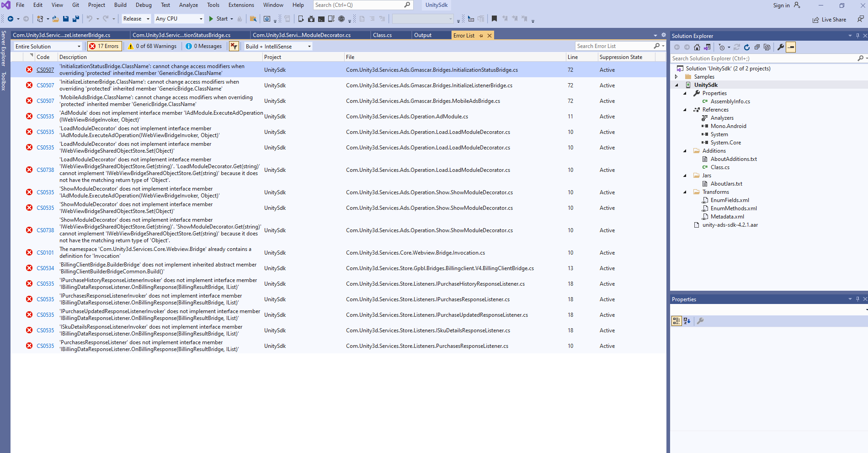Screen dimensions: 868x453
Task: Open CS0534 error code link
Action: [x=45, y=268]
